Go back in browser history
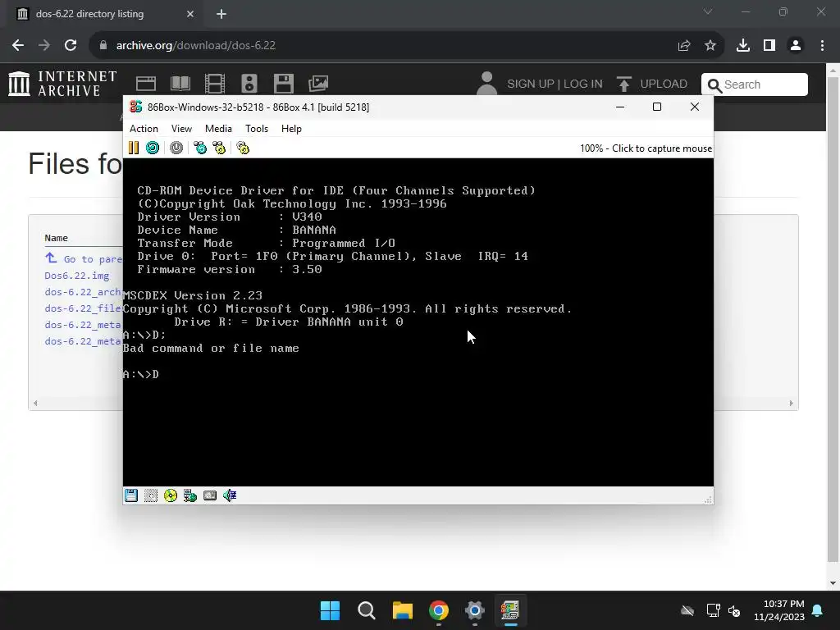This screenshot has width=840, height=630. tap(18, 46)
